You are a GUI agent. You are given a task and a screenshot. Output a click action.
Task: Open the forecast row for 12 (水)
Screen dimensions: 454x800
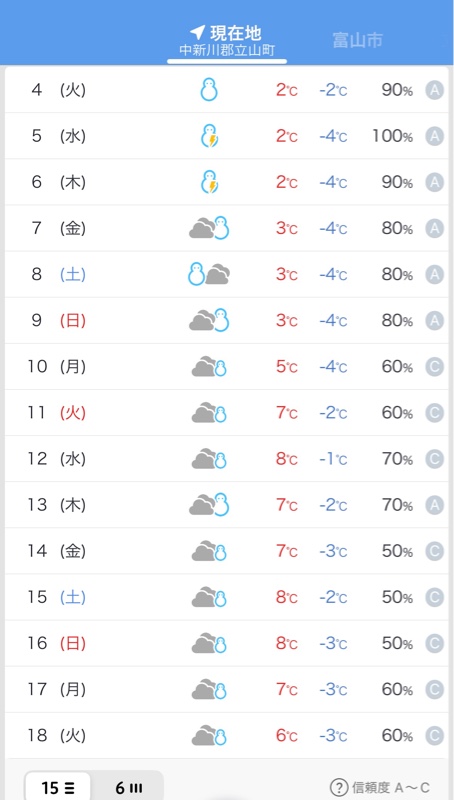click(227, 459)
